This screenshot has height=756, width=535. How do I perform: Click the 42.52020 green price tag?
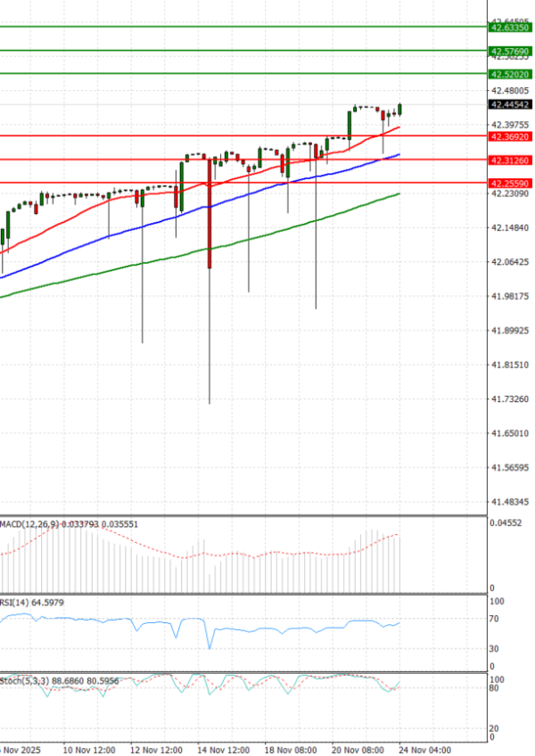pyautogui.click(x=510, y=74)
